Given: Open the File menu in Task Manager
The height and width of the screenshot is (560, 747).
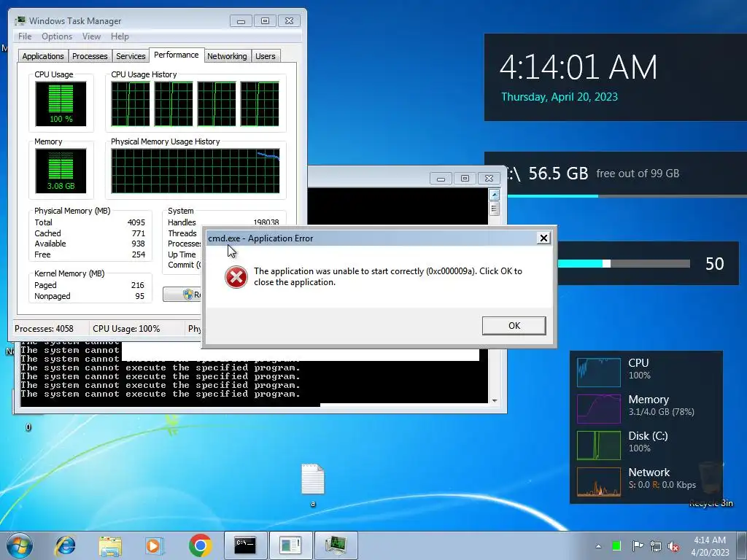Looking at the screenshot, I should [25, 36].
